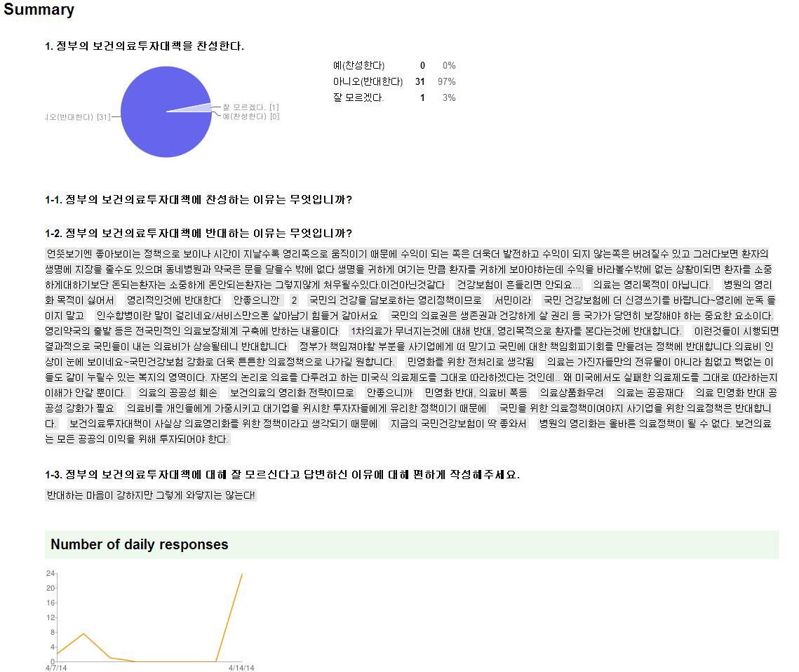Click the '예(찬성한다)' legend row

pos(394,65)
